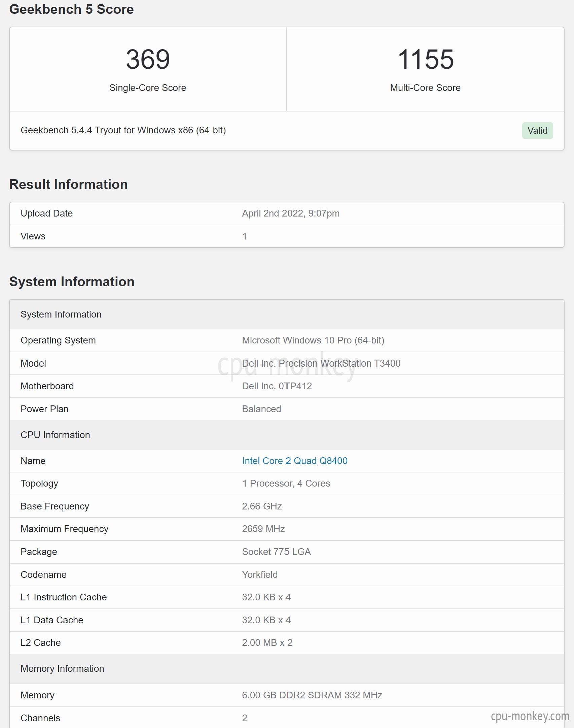
Task: Click the Topology label
Action: point(39,484)
